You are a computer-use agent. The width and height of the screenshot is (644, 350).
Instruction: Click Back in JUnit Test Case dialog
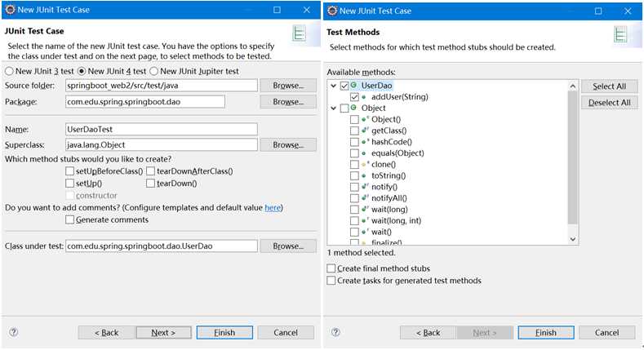[x=106, y=332]
